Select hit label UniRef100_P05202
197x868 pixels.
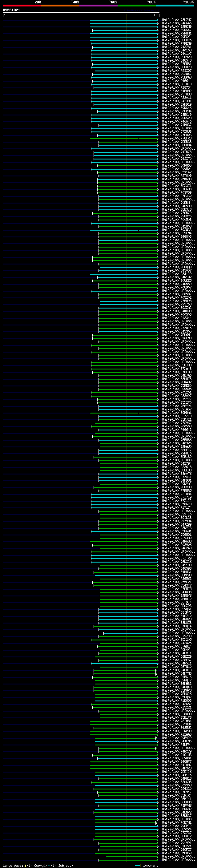pos(177,297)
